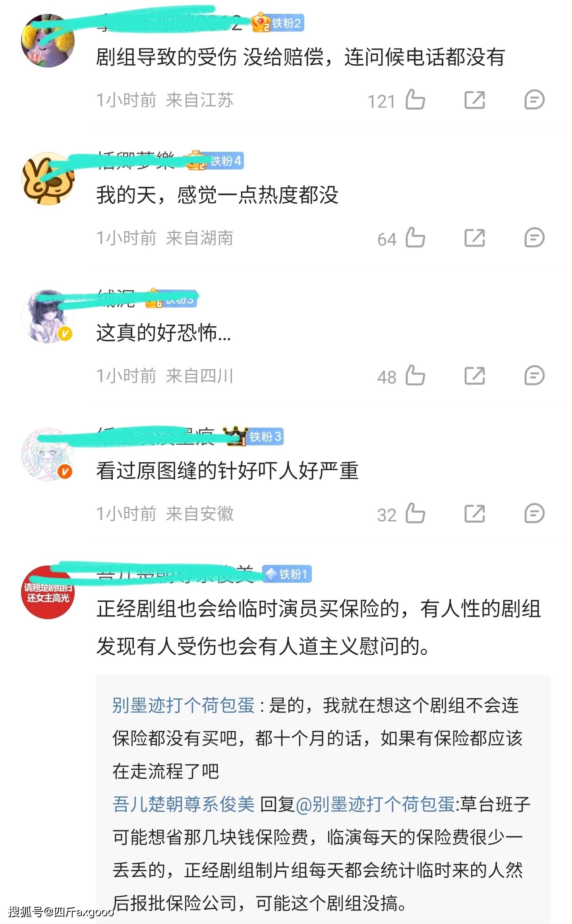Reply to the 安徽 comment about 缝的针
This screenshot has width=572, height=924.
point(534,513)
